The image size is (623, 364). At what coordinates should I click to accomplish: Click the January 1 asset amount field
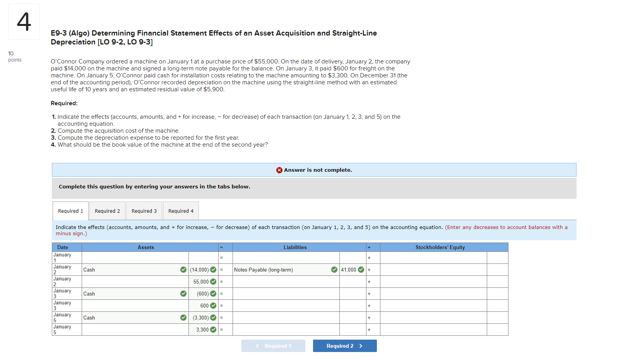[x=203, y=258]
